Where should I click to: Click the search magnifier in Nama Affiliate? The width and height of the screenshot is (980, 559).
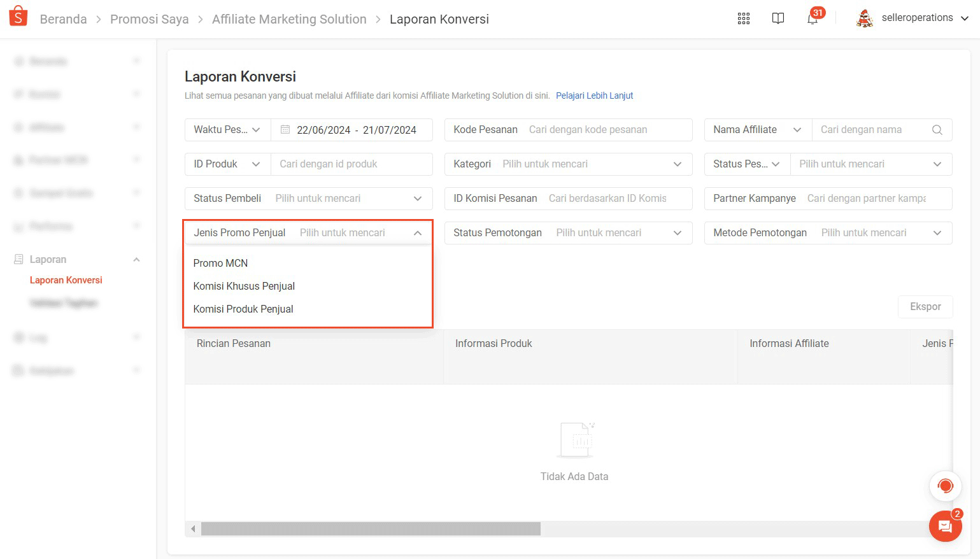coord(937,130)
